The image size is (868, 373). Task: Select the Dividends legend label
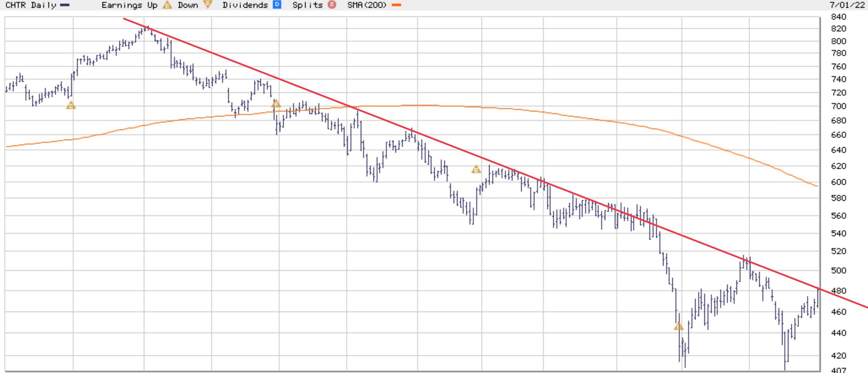245,5
